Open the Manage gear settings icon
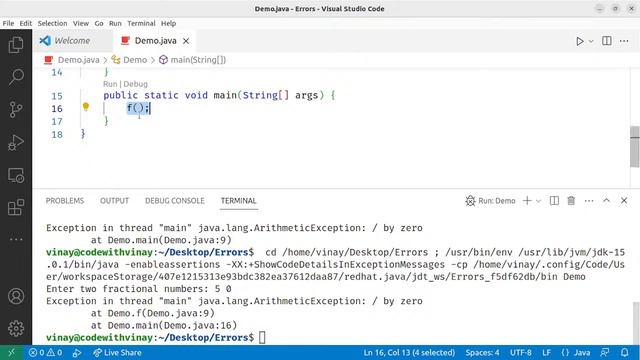The width and height of the screenshot is (640, 360). point(16,328)
